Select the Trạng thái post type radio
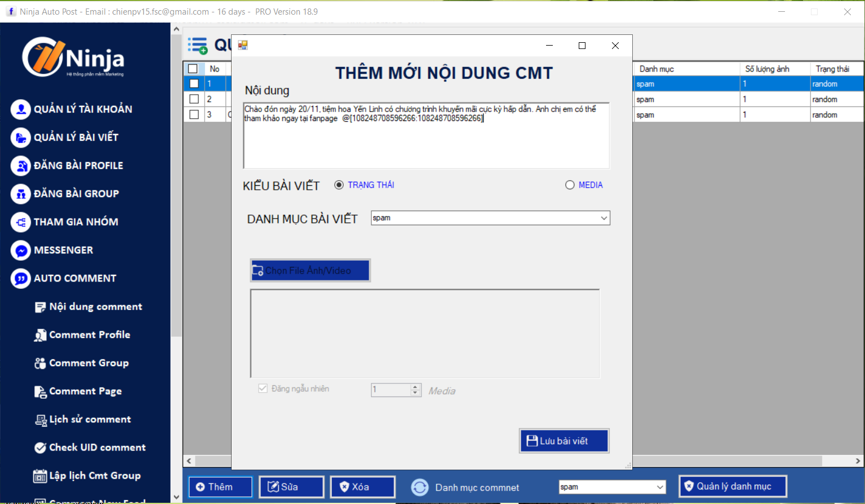865x504 pixels. point(339,185)
